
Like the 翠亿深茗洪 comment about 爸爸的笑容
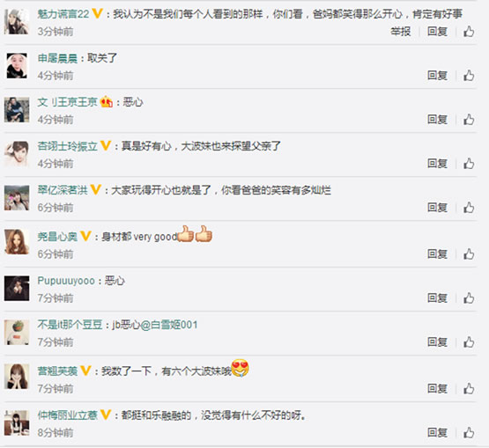pos(469,208)
